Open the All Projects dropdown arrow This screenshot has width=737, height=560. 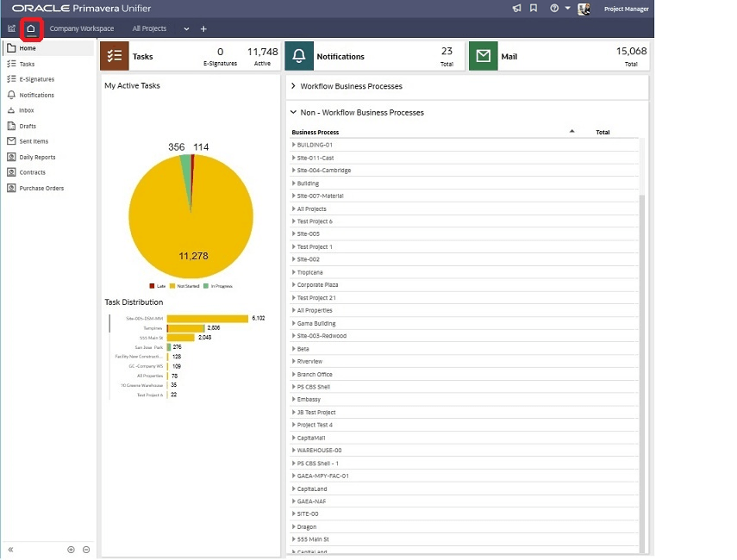tap(185, 28)
